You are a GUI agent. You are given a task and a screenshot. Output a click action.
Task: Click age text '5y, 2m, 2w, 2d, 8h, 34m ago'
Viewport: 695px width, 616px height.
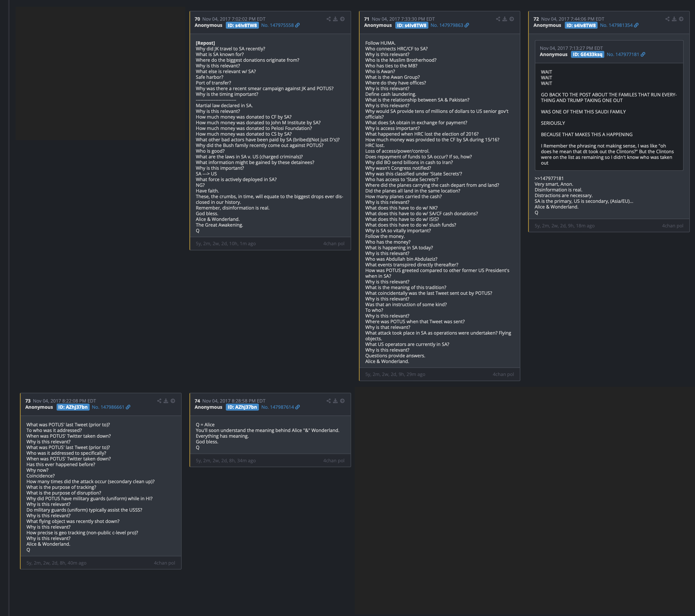click(x=226, y=460)
